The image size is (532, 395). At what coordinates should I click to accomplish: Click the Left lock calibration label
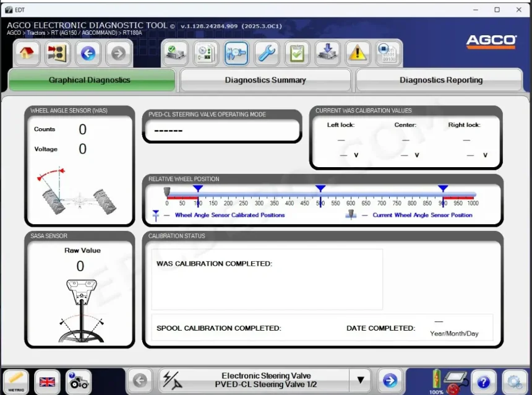341,125
